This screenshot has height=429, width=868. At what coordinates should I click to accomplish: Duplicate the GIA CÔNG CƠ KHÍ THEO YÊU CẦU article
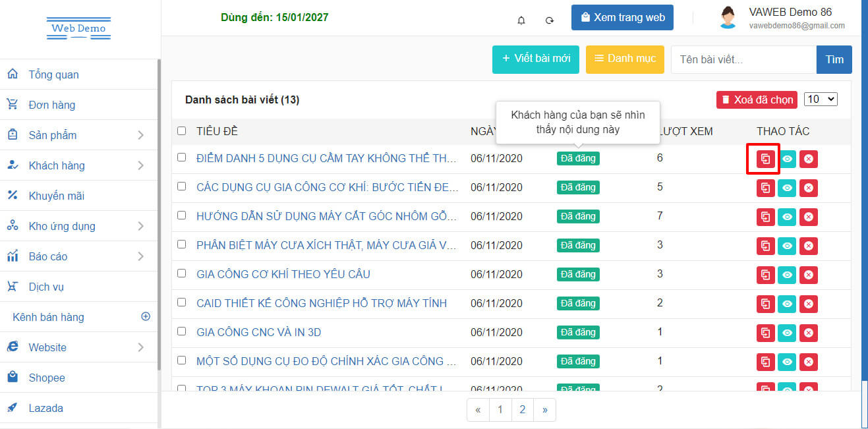click(765, 275)
